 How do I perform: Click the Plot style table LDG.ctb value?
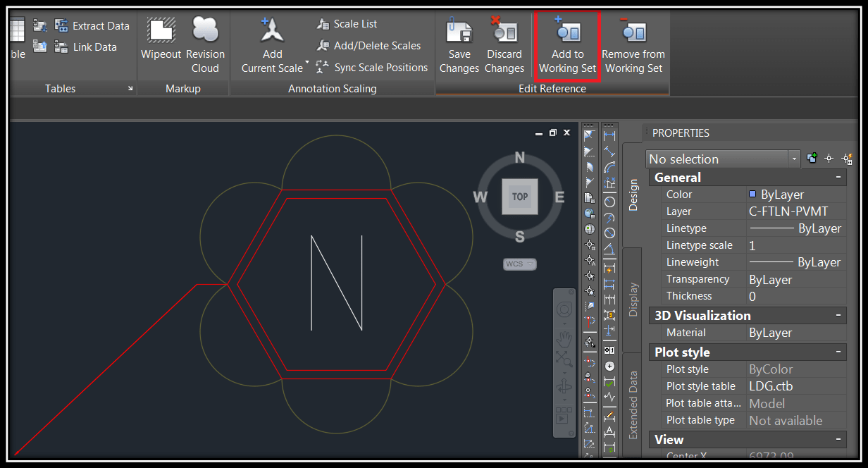pyautogui.click(x=771, y=386)
